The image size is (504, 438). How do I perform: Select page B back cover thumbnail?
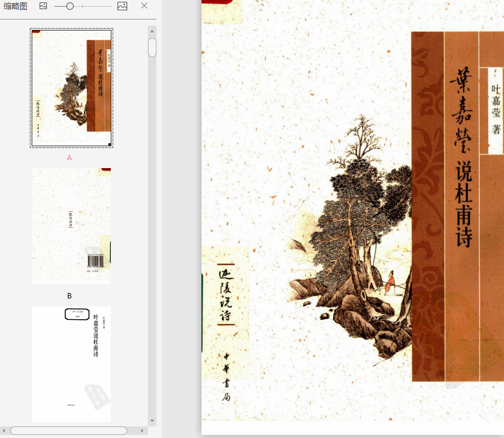(71, 226)
